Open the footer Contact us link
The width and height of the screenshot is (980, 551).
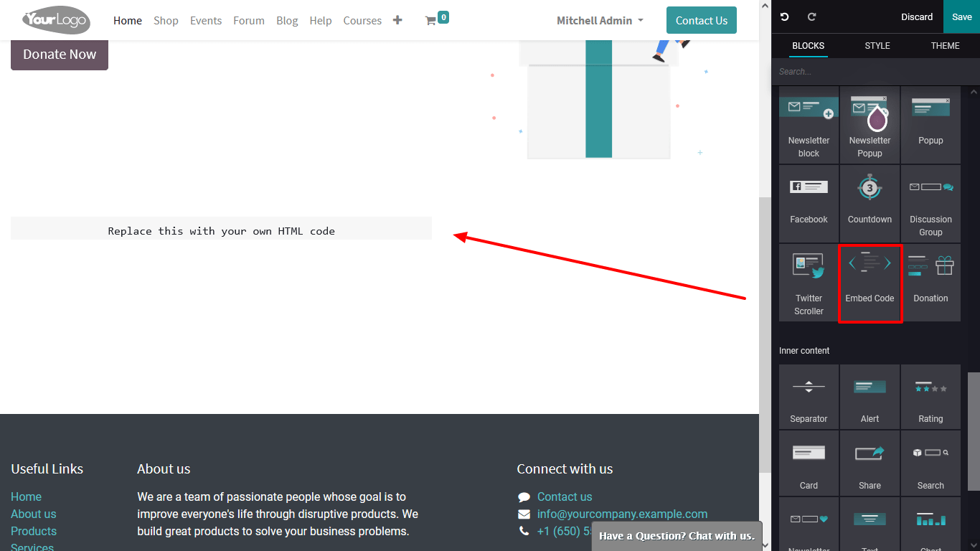[565, 496]
